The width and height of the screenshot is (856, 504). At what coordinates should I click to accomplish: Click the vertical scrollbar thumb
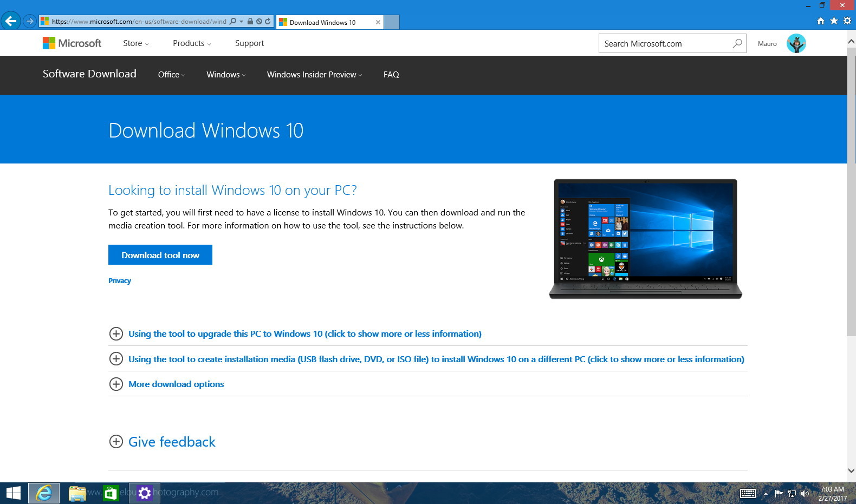851,192
